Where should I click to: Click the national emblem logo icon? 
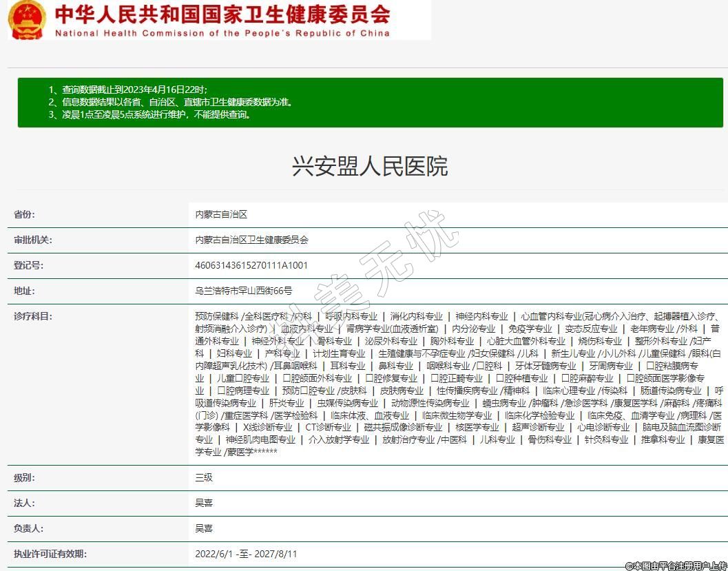coord(27,19)
